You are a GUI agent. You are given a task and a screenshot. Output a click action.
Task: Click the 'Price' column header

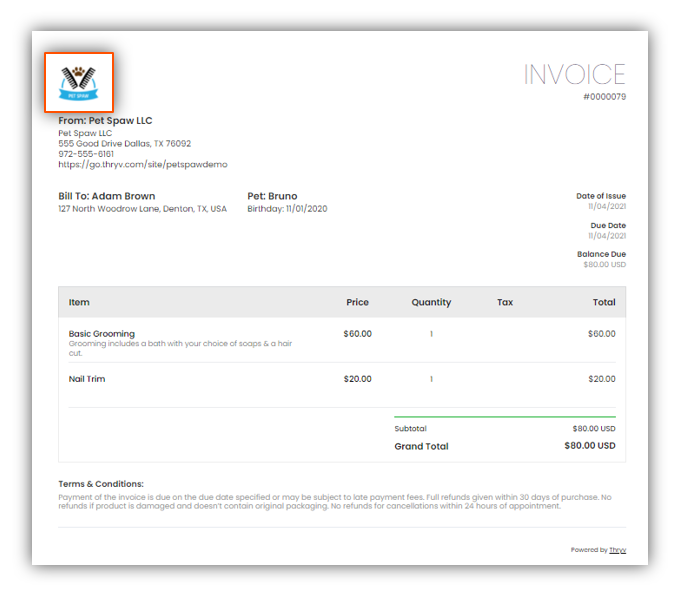coord(357,302)
